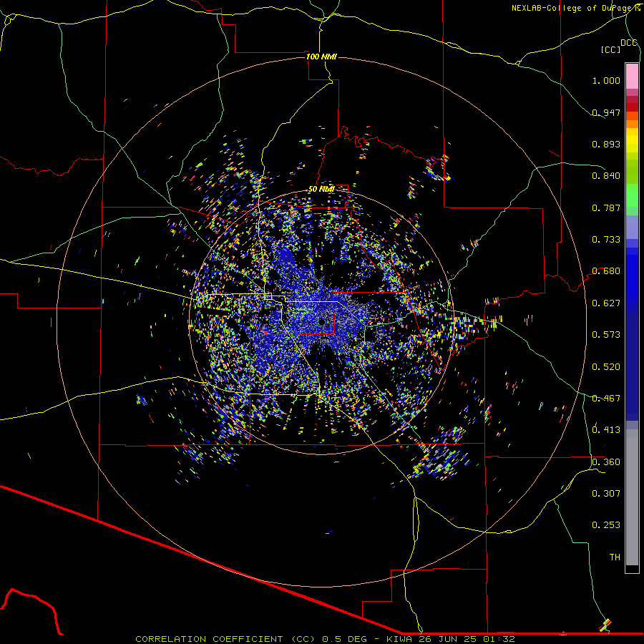Select the 0.840 scale value
The width and height of the screenshot is (644, 644).
click(x=606, y=176)
